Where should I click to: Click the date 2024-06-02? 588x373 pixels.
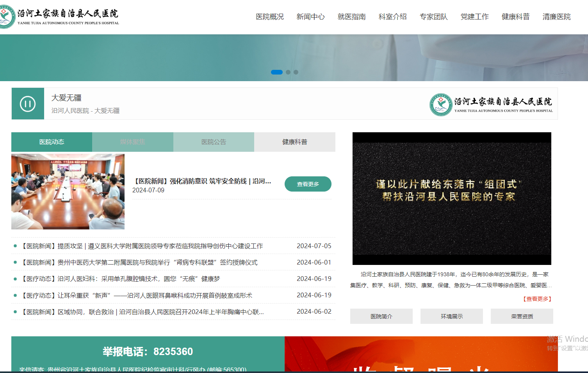pos(314,312)
